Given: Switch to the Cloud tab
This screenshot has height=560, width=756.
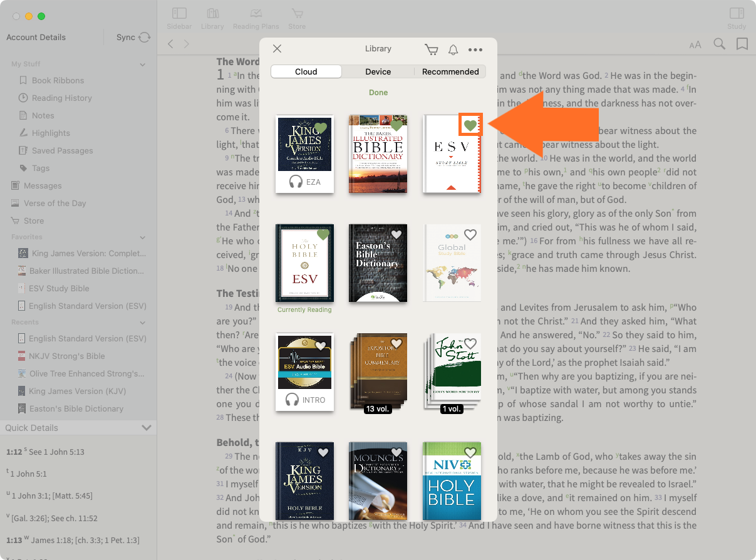Looking at the screenshot, I should click(x=306, y=71).
